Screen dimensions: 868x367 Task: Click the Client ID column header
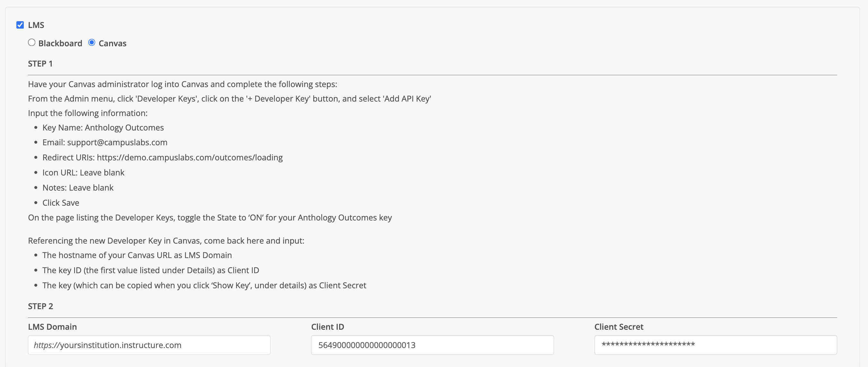327,327
